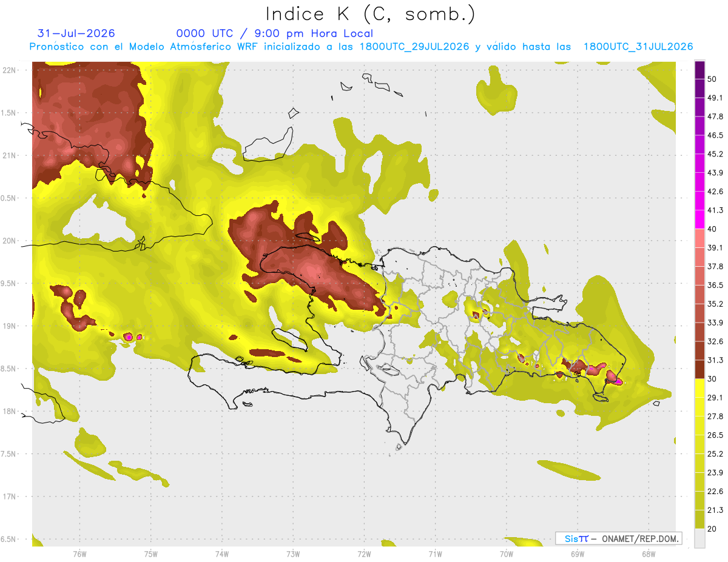
Task: Click the "75W" longitude label
Action: point(151,554)
